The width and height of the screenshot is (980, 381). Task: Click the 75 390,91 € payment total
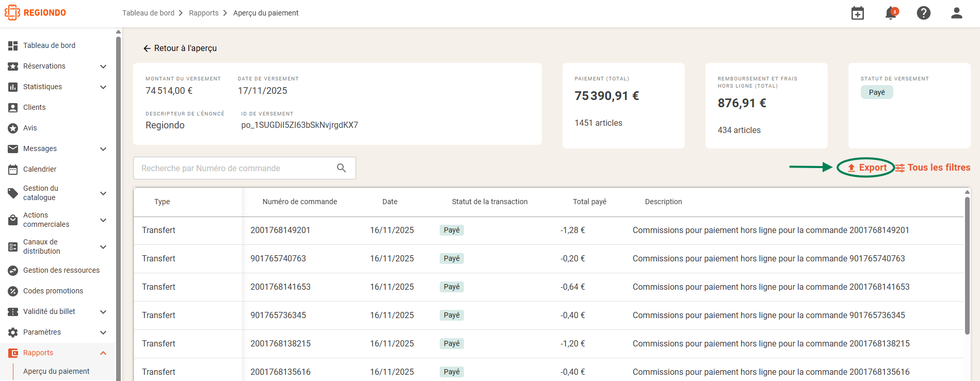607,96
